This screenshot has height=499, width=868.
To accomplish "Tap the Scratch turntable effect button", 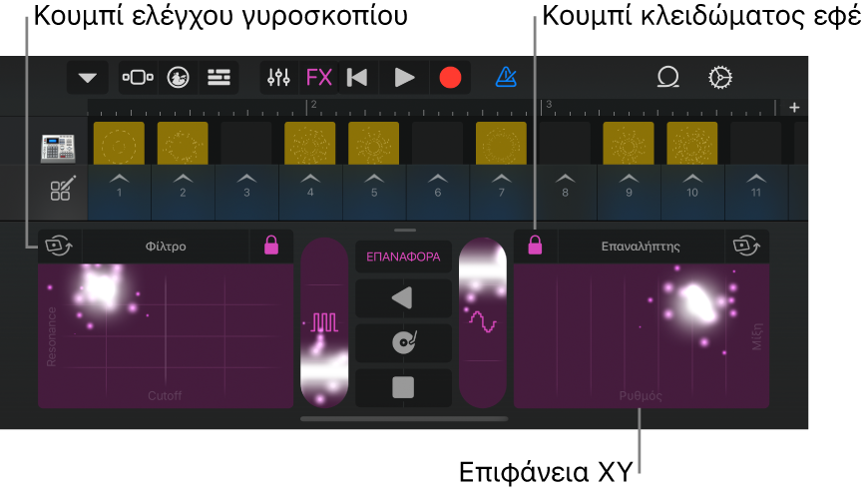I will (403, 343).
